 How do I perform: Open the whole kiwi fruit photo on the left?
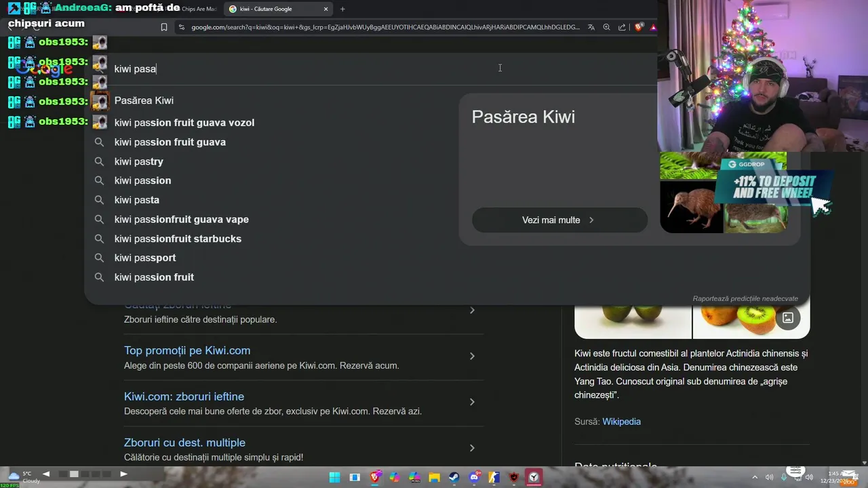pos(633,321)
